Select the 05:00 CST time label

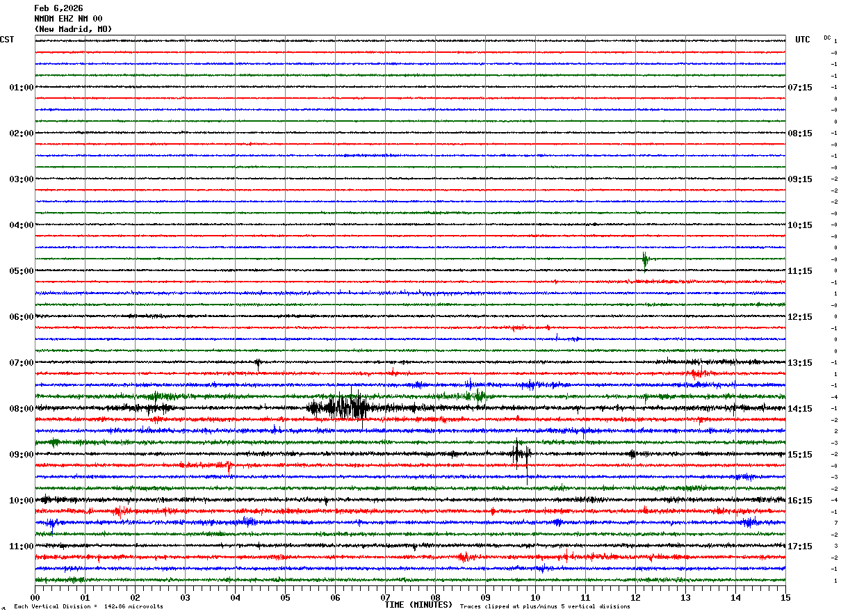pos(22,271)
